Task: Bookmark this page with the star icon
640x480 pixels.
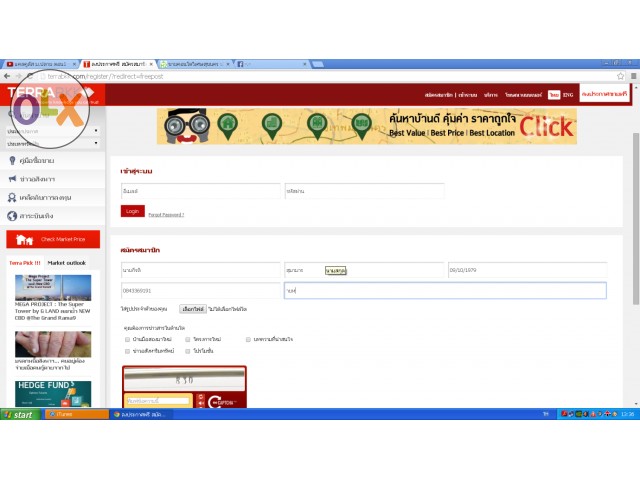Action: [620, 76]
